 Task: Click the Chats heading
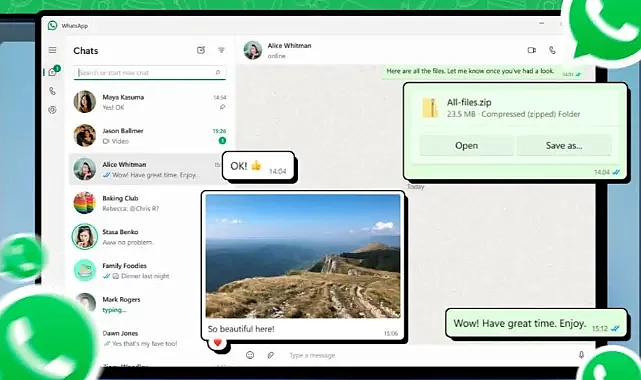pos(86,51)
